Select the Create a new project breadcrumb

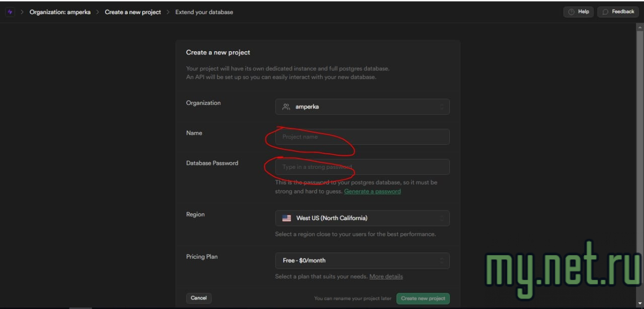133,12
